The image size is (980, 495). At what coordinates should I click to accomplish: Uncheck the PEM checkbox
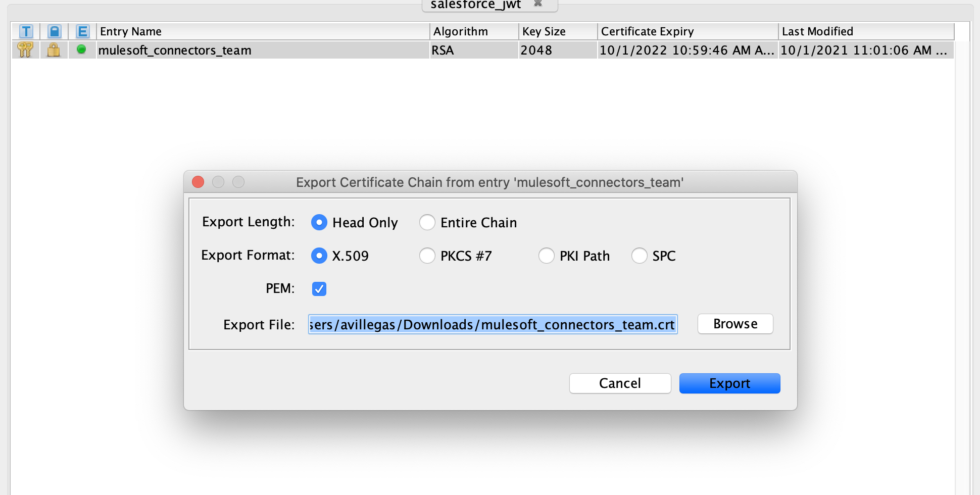pos(319,289)
